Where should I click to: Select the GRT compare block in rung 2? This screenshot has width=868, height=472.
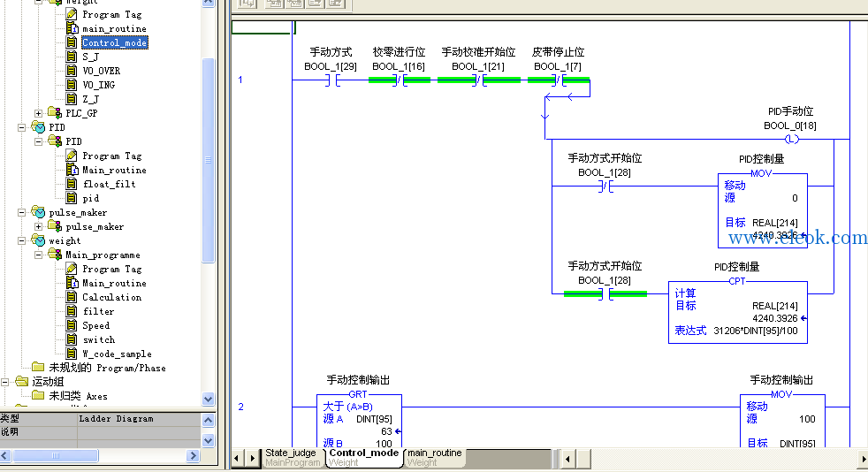point(359,419)
